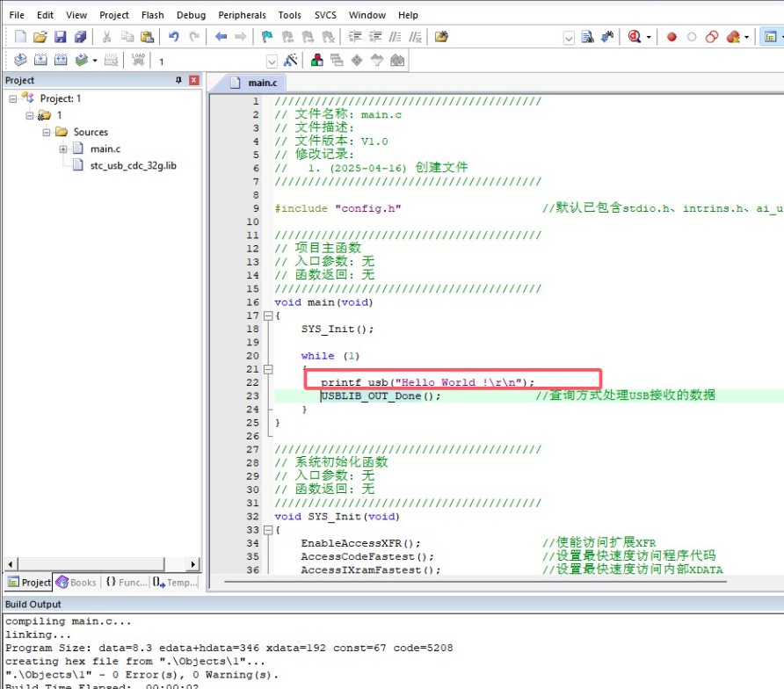
Task: Switch to the main.c editor tab
Action: click(255, 83)
